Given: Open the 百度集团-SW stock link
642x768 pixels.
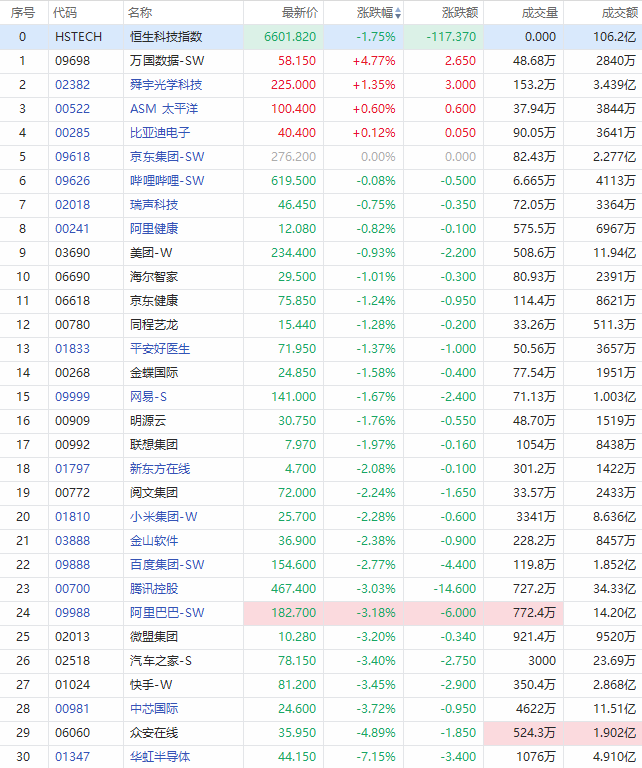Looking at the screenshot, I should 167,565.
